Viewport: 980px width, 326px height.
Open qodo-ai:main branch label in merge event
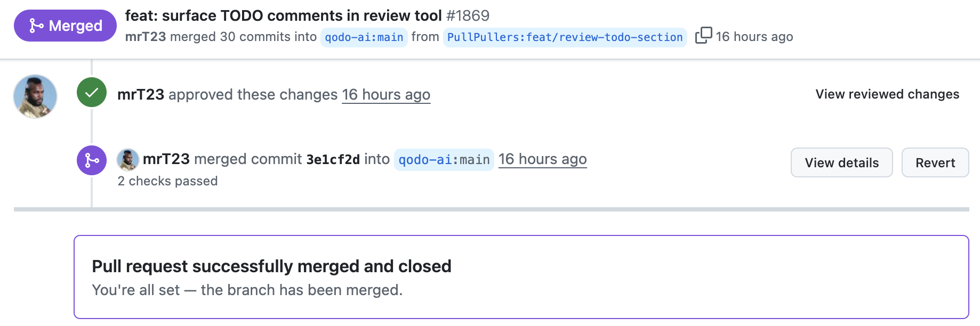(x=444, y=160)
